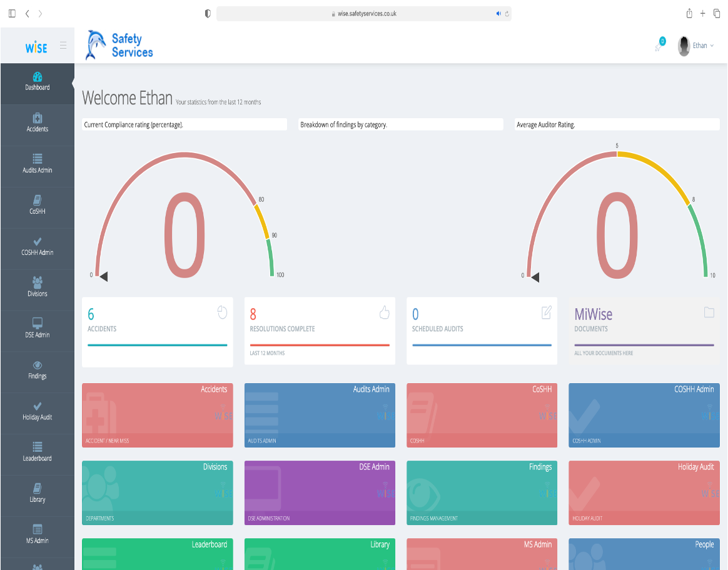
Task: Go back in browser history
Action: [x=28, y=14]
